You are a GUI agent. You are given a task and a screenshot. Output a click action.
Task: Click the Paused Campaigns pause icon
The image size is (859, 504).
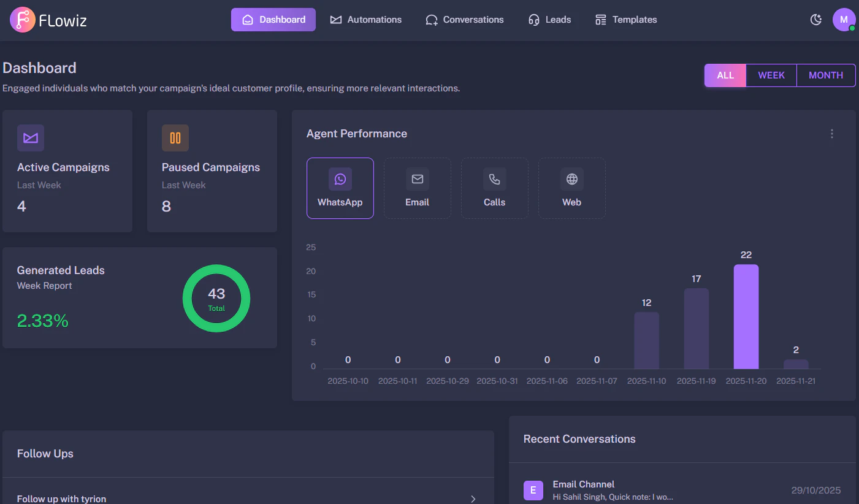point(175,138)
